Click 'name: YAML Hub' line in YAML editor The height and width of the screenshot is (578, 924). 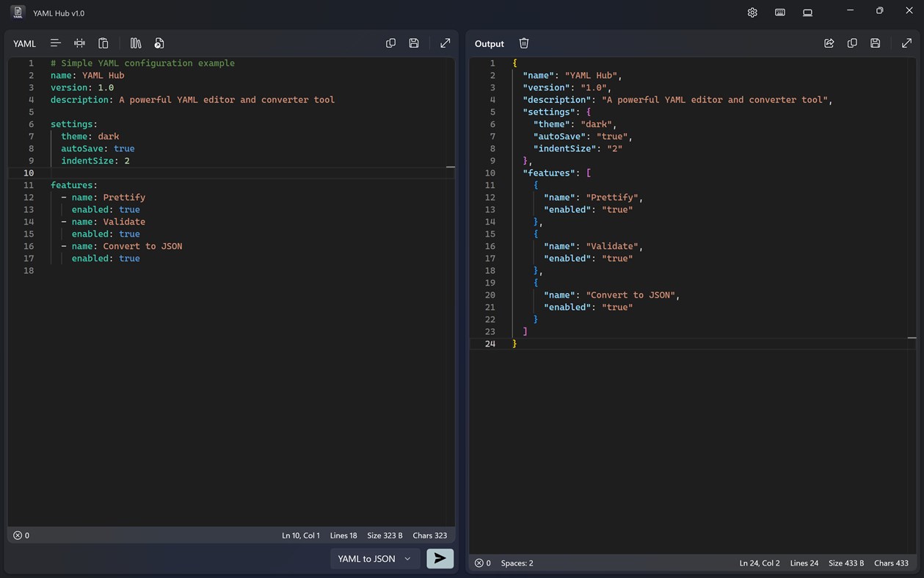[x=87, y=75]
